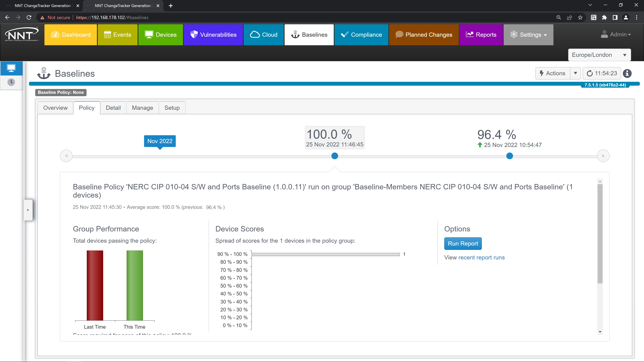Switch to the Setup tab
This screenshot has width=644, height=362.
click(172, 108)
